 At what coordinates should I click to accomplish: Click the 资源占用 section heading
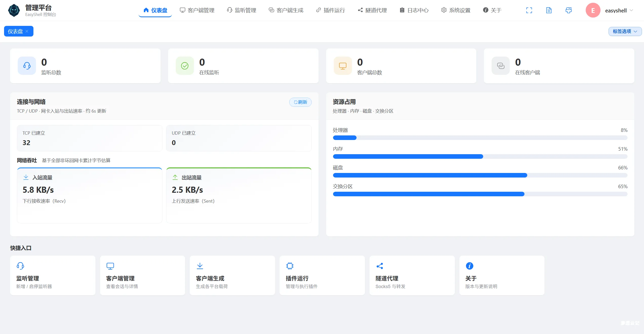point(344,102)
